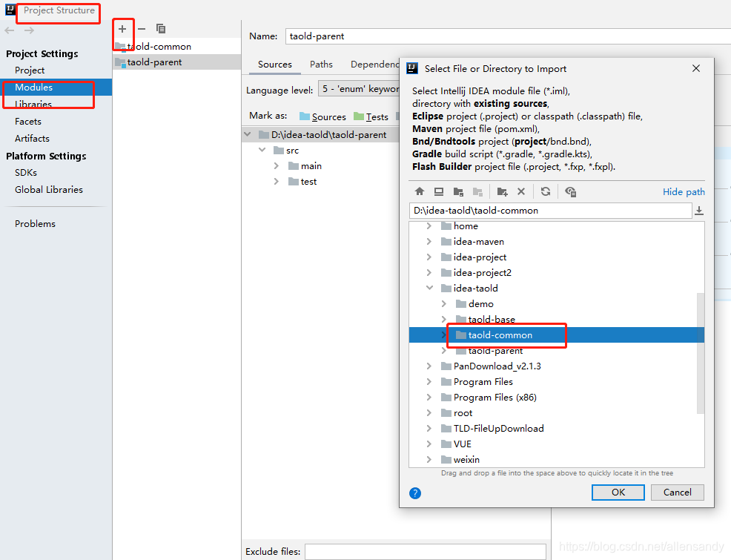Viewport: 731px width, 560px height.
Task: Expand the idea-project folder
Action: click(x=429, y=257)
